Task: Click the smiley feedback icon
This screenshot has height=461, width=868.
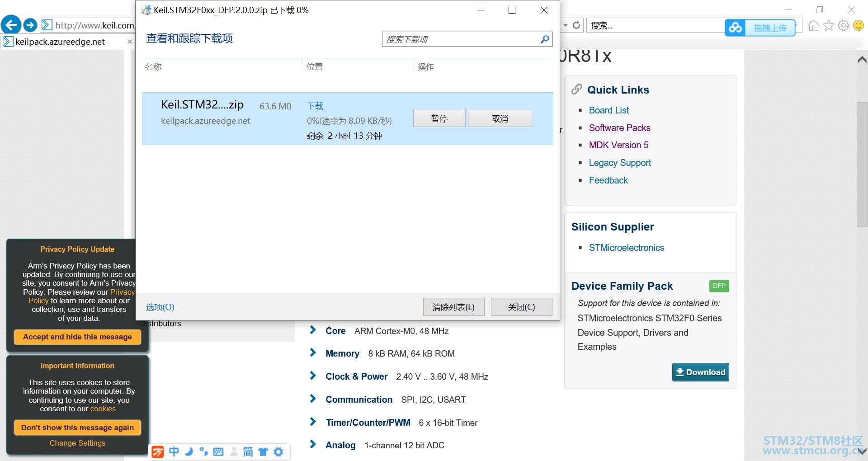Action: pos(859,25)
